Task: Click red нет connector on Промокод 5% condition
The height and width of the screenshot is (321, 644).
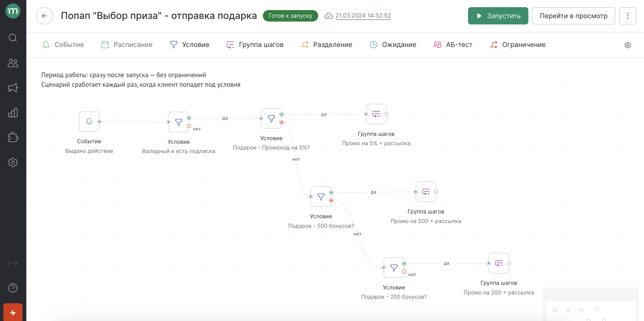Action: (x=282, y=122)
